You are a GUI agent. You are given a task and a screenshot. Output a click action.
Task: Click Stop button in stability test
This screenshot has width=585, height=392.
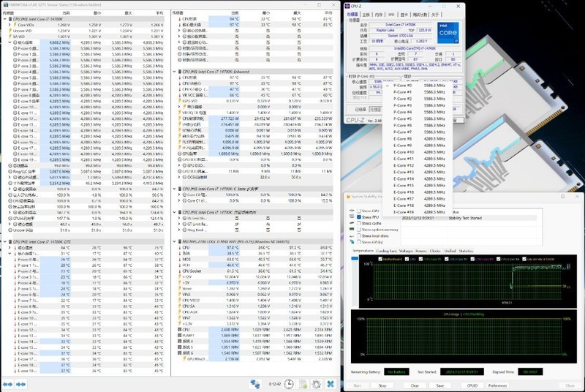pyautogui.click(x=382, y=385)
